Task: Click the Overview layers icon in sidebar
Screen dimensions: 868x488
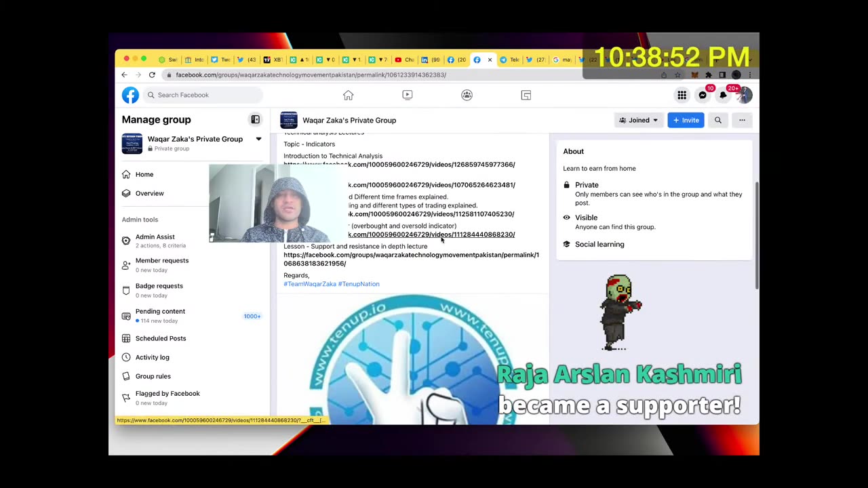Action: coord(126,193)
